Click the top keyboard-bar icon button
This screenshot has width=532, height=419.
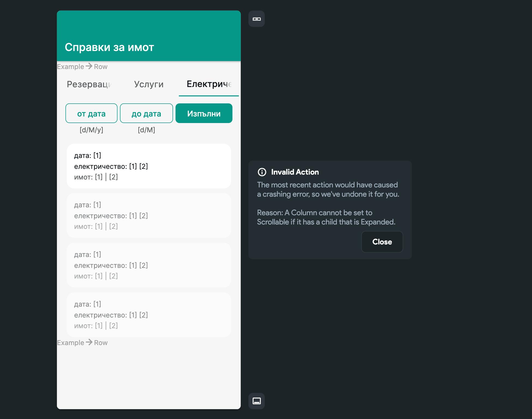tap(256, 19)
